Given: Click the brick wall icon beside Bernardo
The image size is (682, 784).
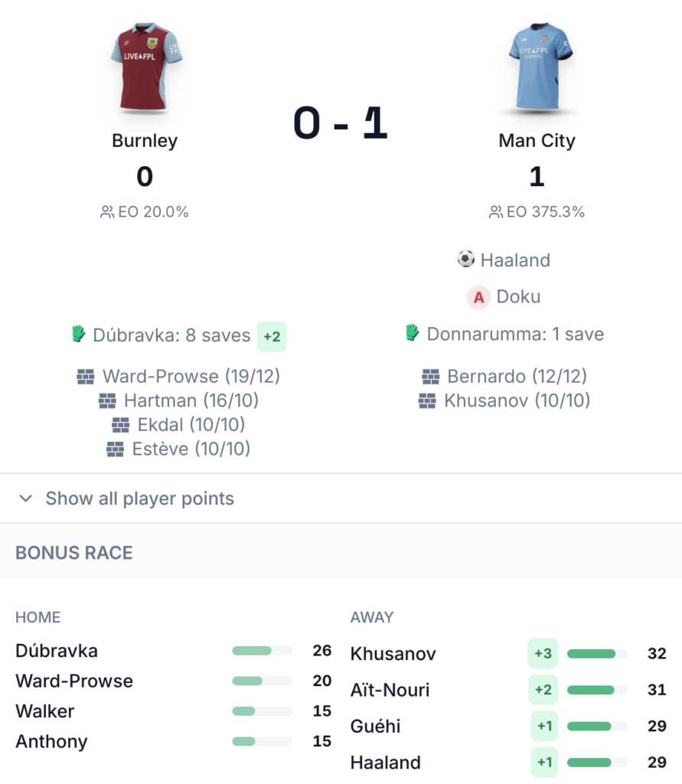Looking at the screenshot, I should [x=431, y=377].
